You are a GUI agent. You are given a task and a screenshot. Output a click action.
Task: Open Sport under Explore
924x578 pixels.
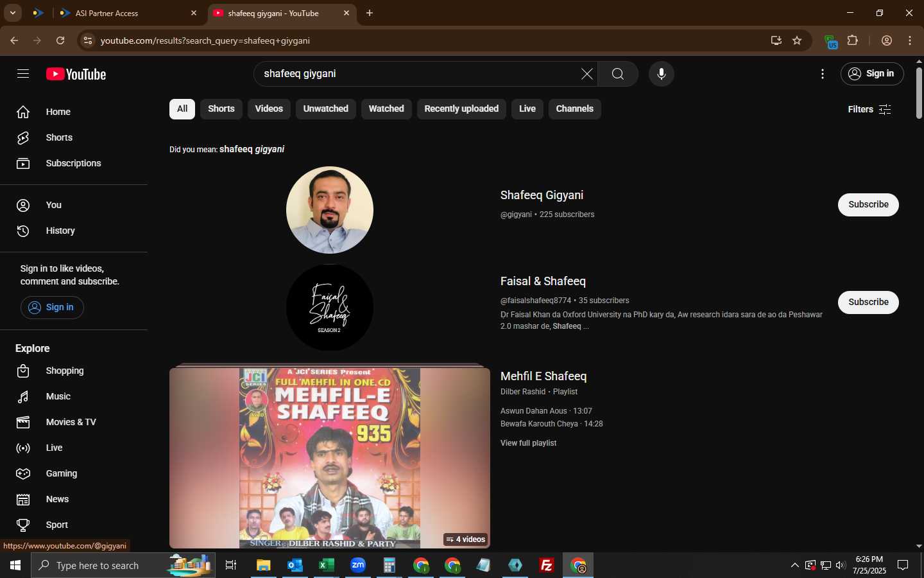74,525
